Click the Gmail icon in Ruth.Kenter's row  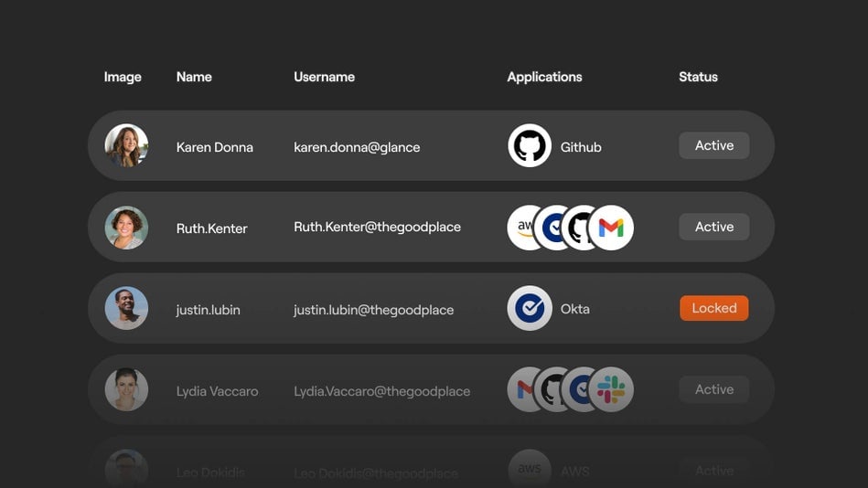[612, 228]
